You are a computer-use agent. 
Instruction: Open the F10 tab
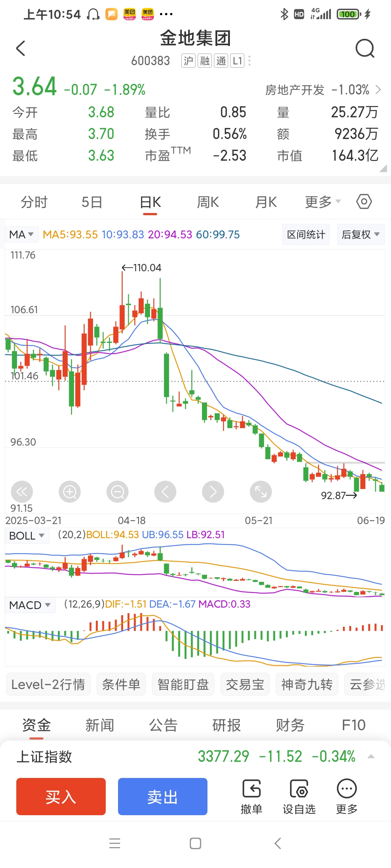[354, 725]
